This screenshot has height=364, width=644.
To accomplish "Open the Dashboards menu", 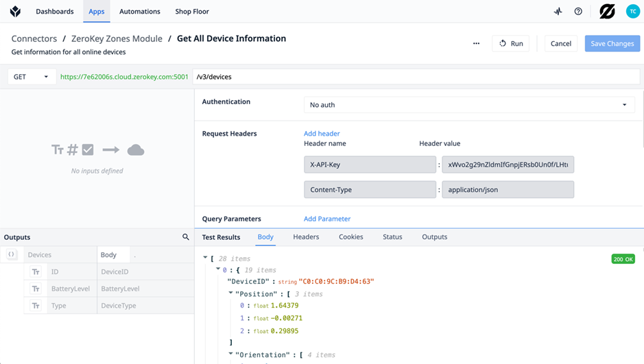I will pos(55,12).
